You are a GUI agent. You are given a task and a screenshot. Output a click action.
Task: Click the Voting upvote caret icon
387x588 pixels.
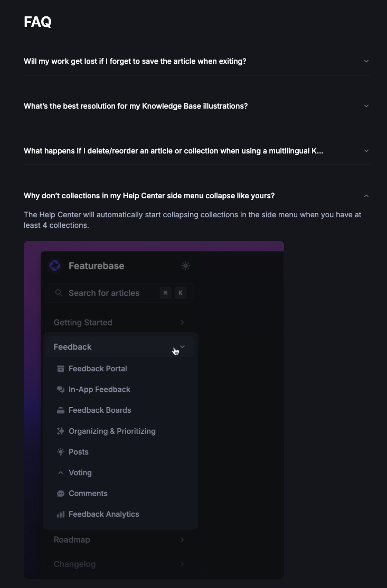coord(61,473)
